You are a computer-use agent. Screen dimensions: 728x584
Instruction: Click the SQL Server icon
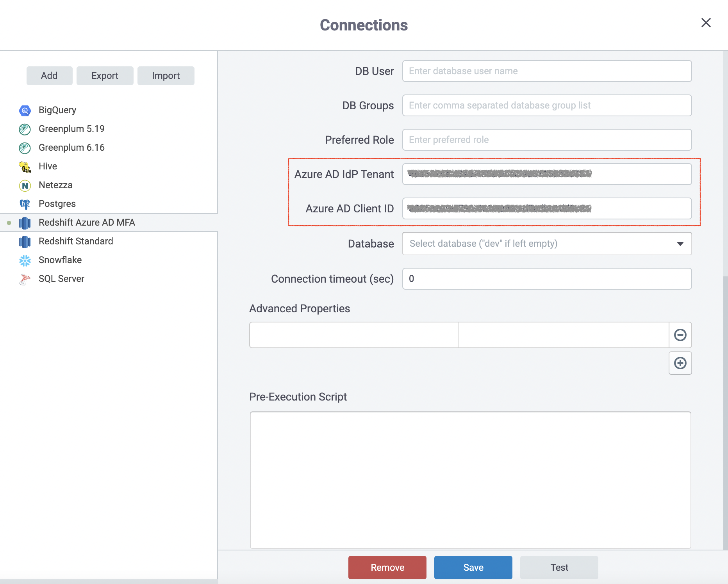(x=25, y=279)
